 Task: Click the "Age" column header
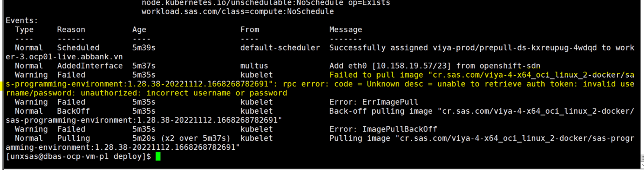[139, 30]
